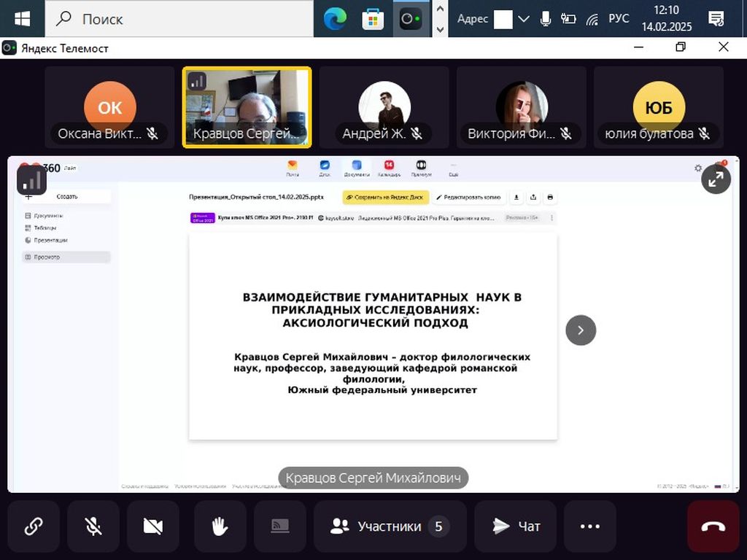The image size is (747, 560).
Task: Open the Чат panel
Action: (x=516, y=526)
